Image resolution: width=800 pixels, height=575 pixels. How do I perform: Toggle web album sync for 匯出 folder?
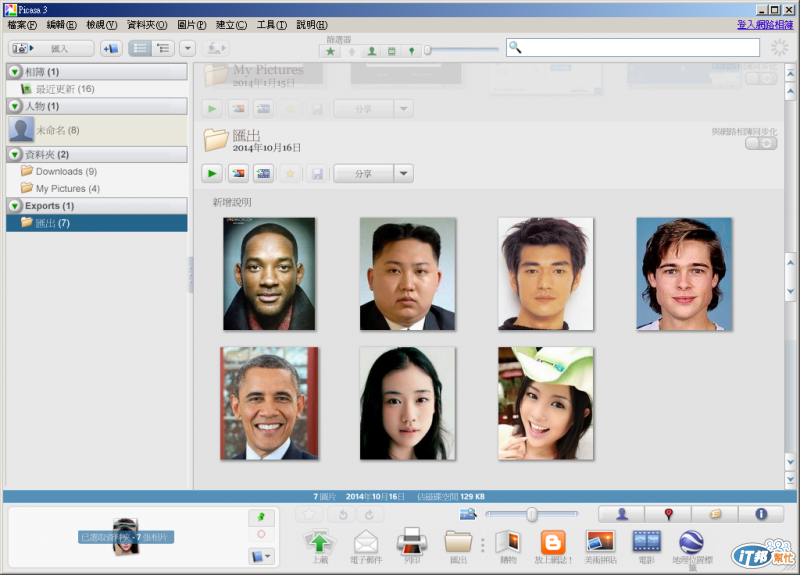point(761,143)
